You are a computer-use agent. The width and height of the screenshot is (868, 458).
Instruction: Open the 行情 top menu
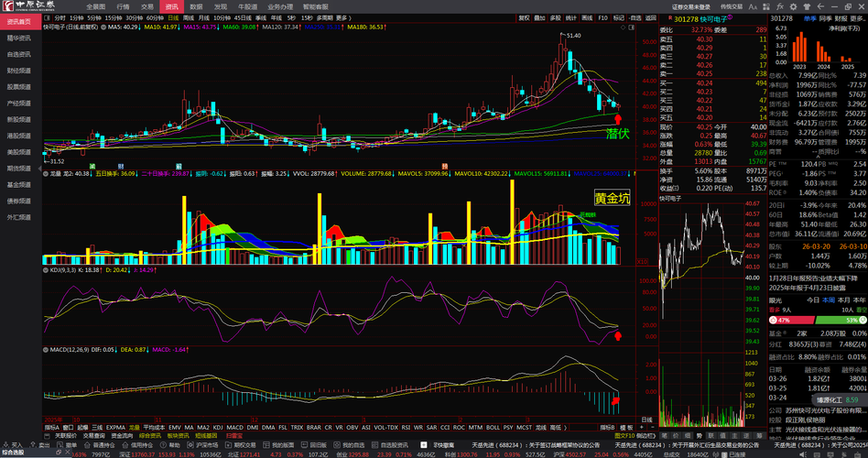point(123,6)
